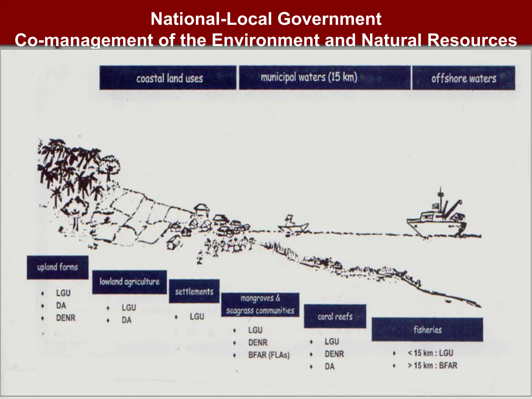Select the 'offshore waters' header box
Image resolution: width=532 pixels, height=399 pixels.
click(464, 78)
